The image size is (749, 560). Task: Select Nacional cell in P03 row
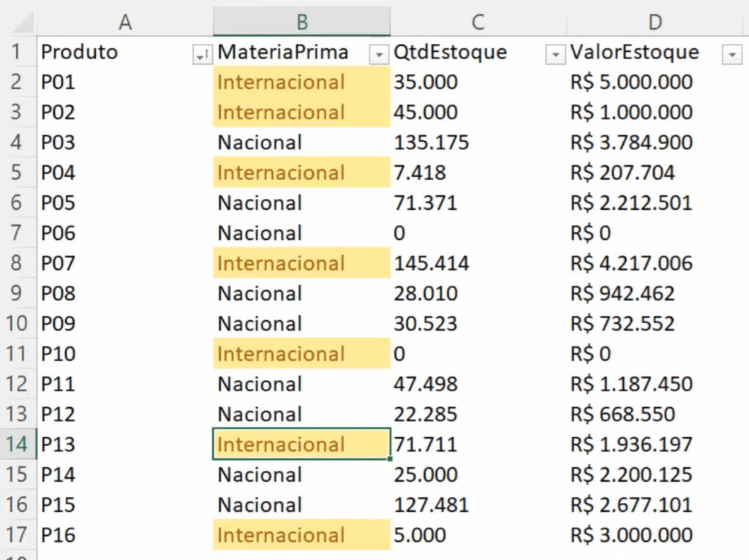point(302,143)
